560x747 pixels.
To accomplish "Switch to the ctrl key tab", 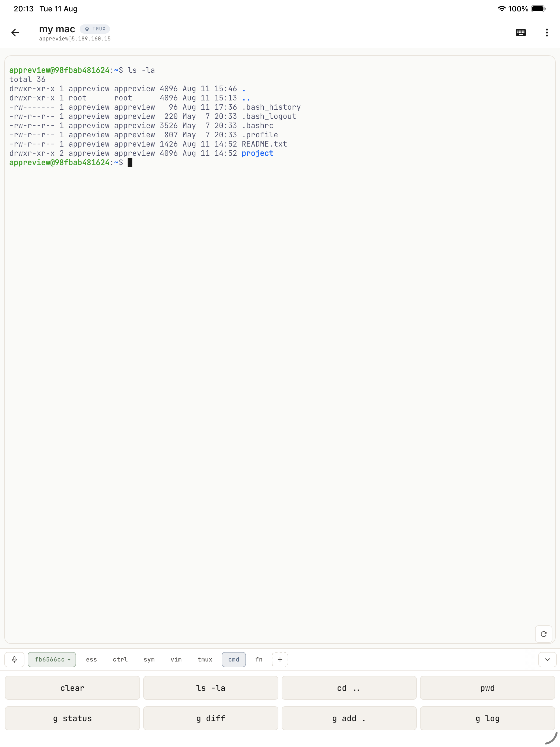I will click(120, 660).
